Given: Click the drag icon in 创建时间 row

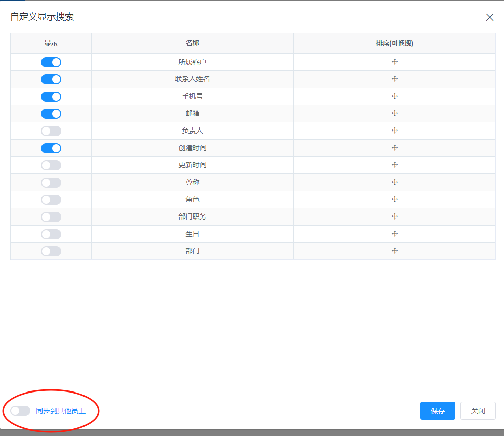Looking at the screenshot, I should point(395,148).
